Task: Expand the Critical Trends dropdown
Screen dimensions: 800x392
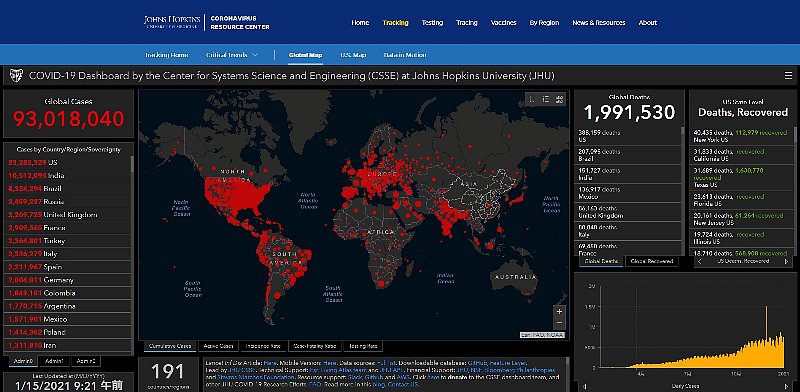Action: point(232,55)
